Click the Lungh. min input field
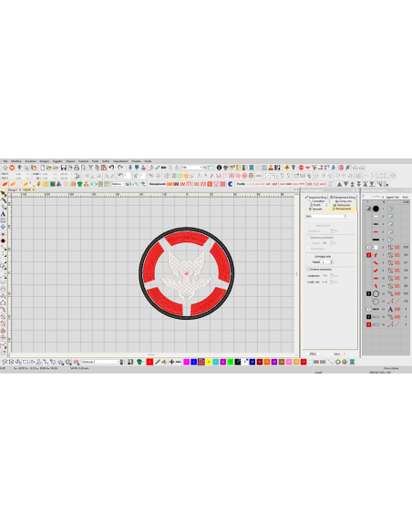412x532 pixels. tap(325, 282)
